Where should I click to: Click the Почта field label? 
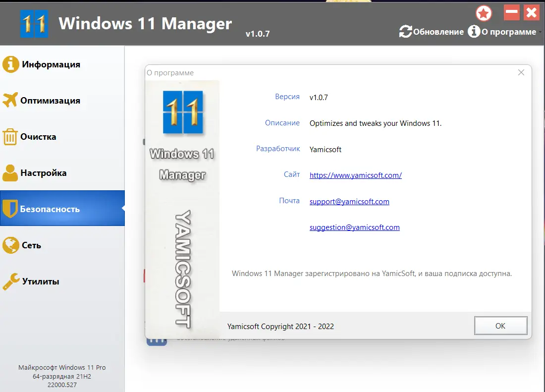(x=289, y=201)
